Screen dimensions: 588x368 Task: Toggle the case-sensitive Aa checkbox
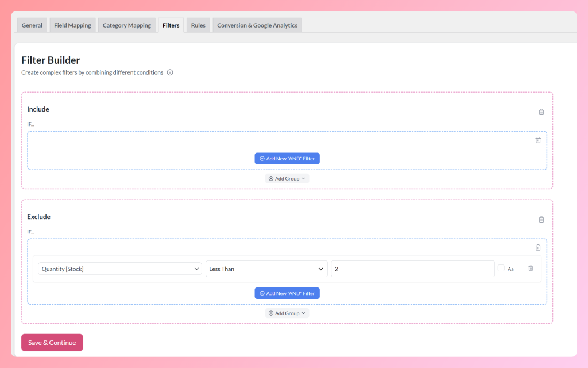(501, 268)
